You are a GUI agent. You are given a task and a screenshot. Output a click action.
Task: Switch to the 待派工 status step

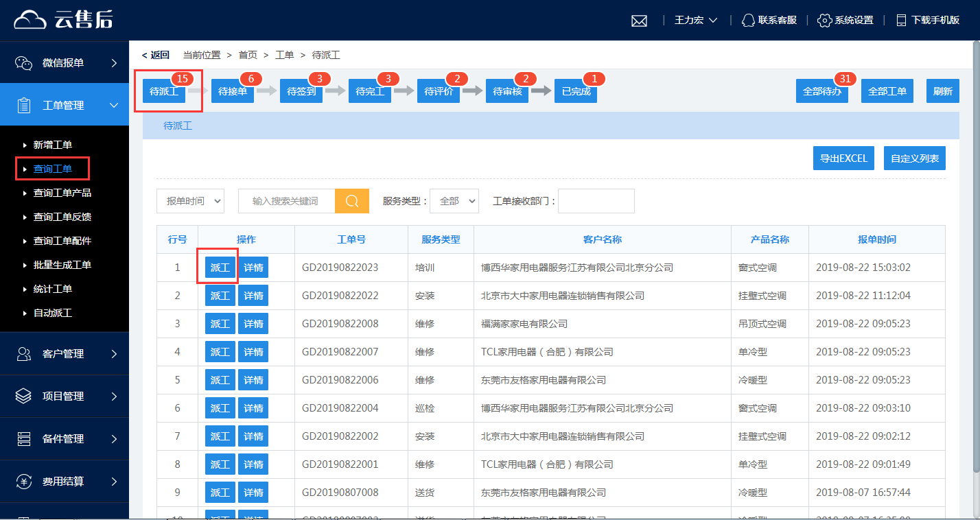[x=164, y=91]
